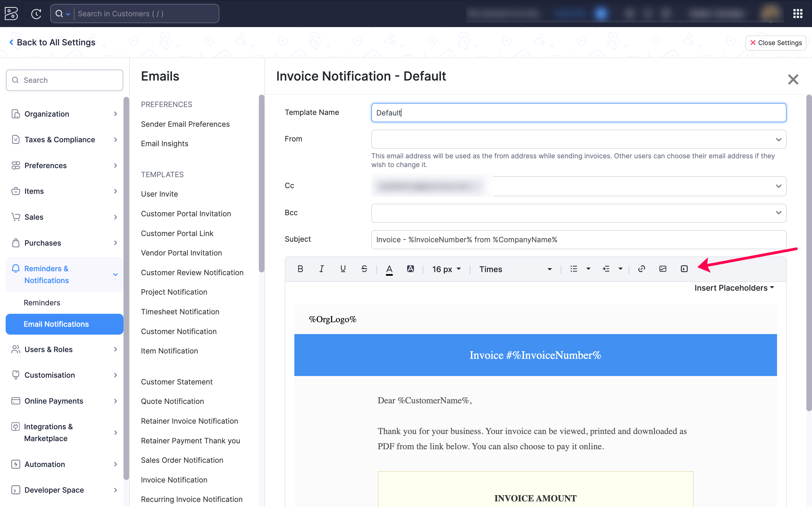Open the apps grid launcher

point(798,14)
